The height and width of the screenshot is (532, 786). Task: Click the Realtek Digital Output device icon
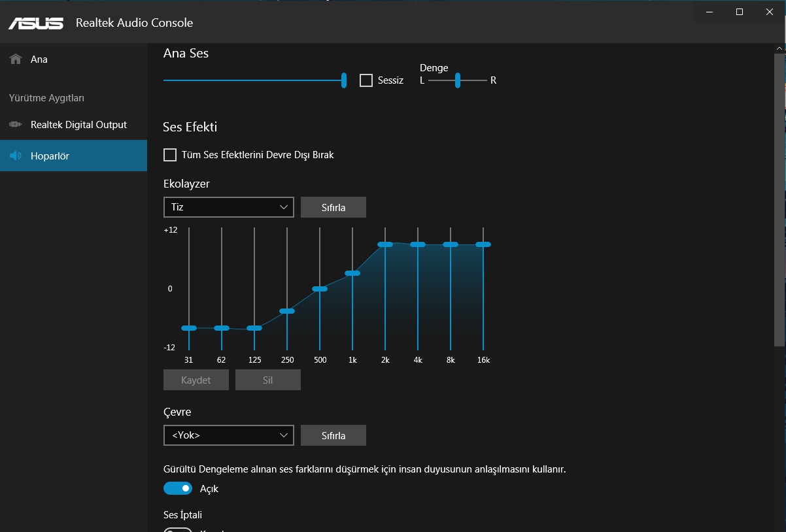[x=16, y=125]
